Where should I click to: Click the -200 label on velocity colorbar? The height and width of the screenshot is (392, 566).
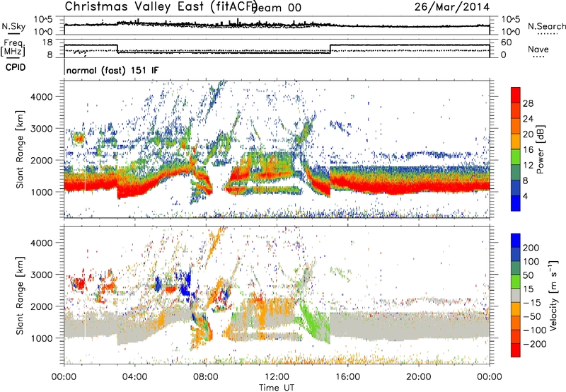[535, 344]
